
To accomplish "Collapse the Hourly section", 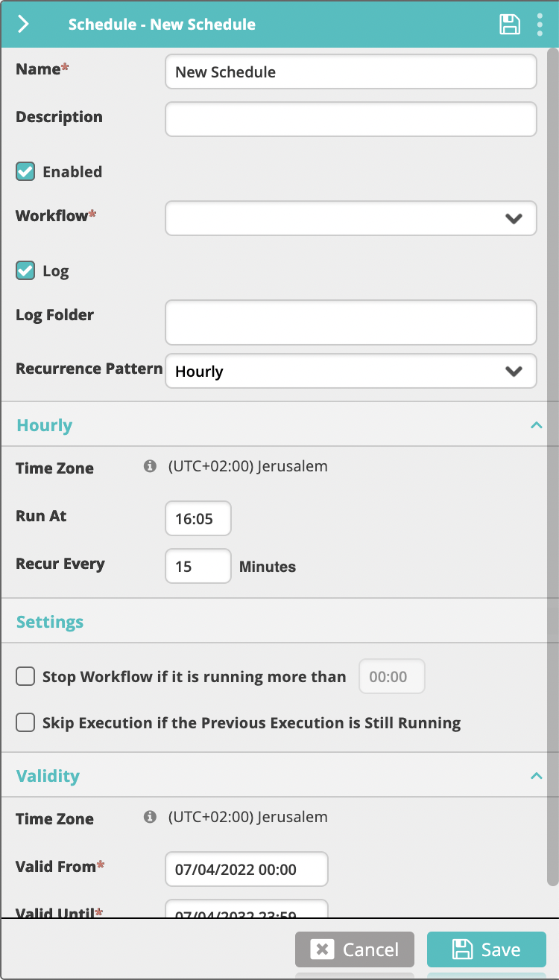I will (535, 425).
